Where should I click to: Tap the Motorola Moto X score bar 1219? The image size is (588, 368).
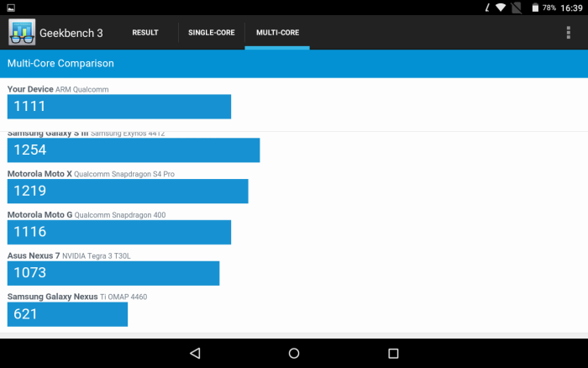[128, 191]
